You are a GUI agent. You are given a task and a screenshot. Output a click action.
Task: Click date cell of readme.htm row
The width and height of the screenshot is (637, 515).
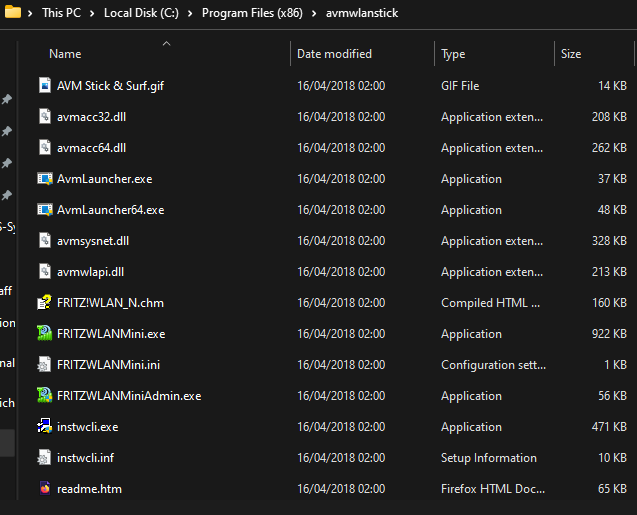(341, 489)
